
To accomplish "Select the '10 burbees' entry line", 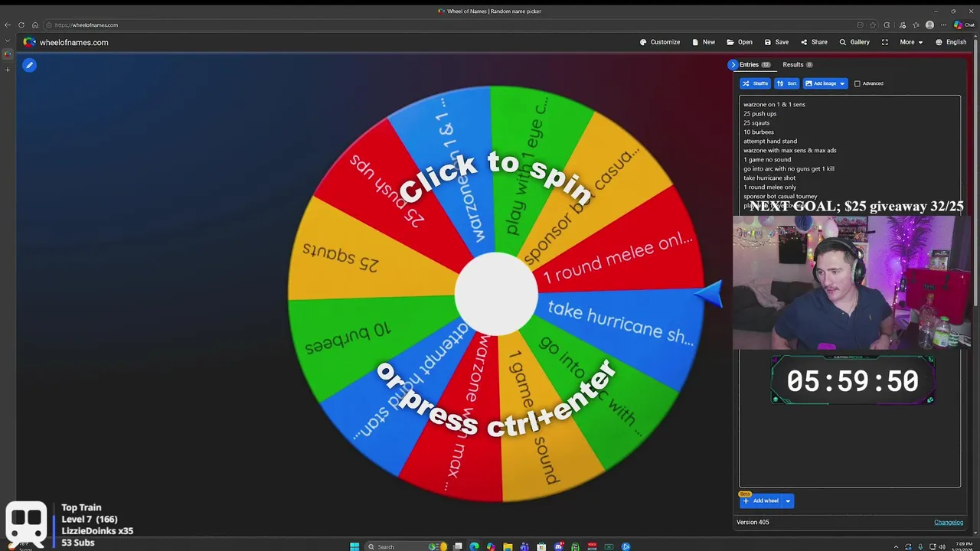I will click(759, 132).
